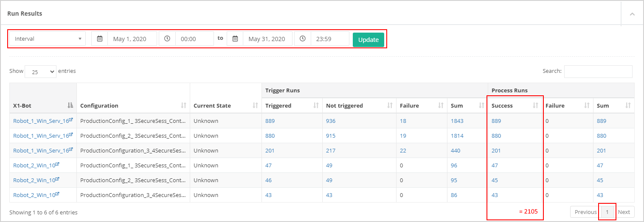Click "Showing 1 to 6 of 6 entries" text
The width and height of the screenshot is (644, 222).
pos(43,212)
